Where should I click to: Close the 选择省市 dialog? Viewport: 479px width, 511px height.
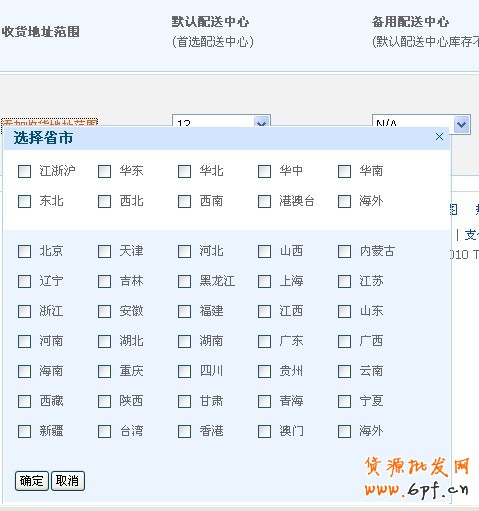pos(439,137)
